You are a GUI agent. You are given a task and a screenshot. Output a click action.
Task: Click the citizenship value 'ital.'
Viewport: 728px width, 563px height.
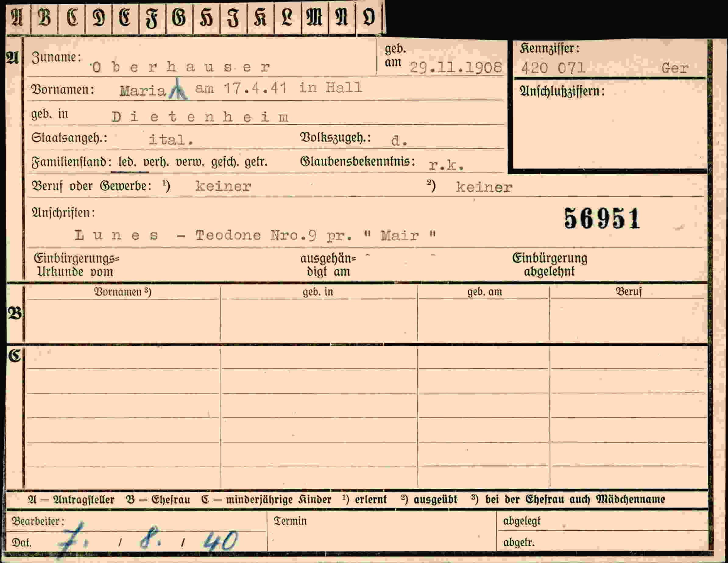click(x=171, y=140)
